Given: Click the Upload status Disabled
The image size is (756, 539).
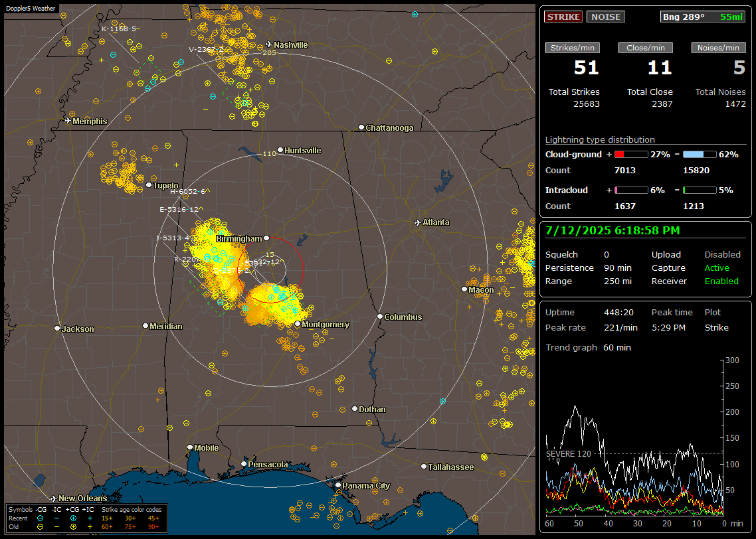Looking at the screenshot, I should (x=722, y=254).
